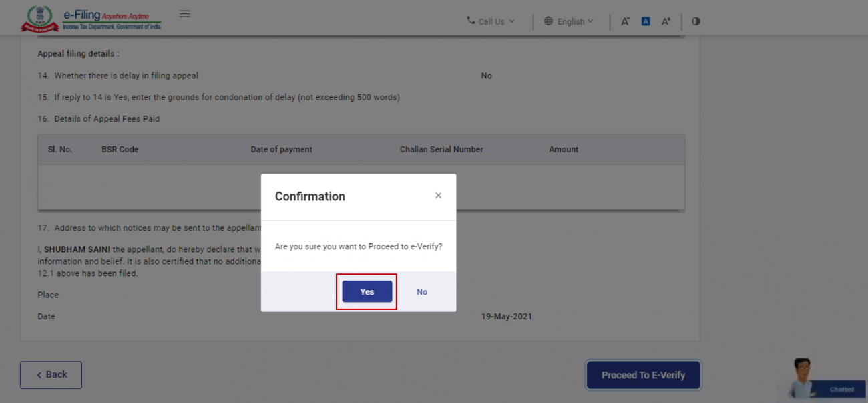
Task: Dismiss the Confirmation dialog with the close cross
Action: tap(439, 196)
